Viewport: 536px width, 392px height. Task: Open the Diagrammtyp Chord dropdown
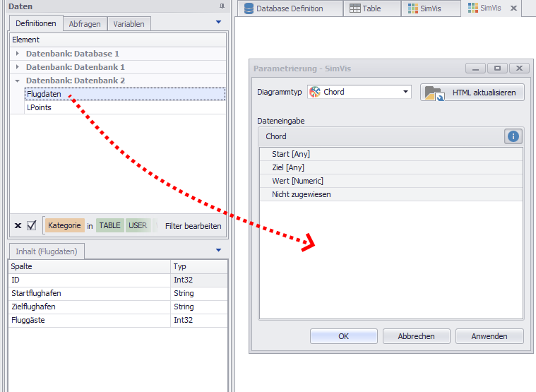tap(405, 92)
